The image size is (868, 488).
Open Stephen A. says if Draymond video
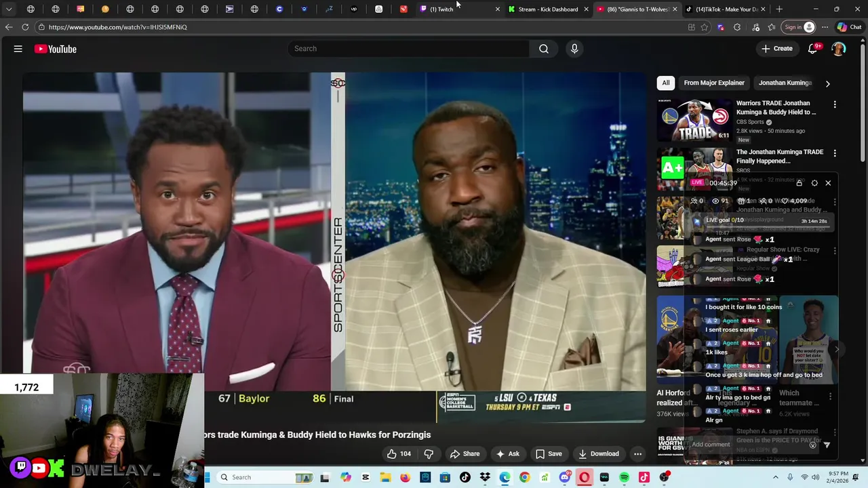tap(779, 436)
